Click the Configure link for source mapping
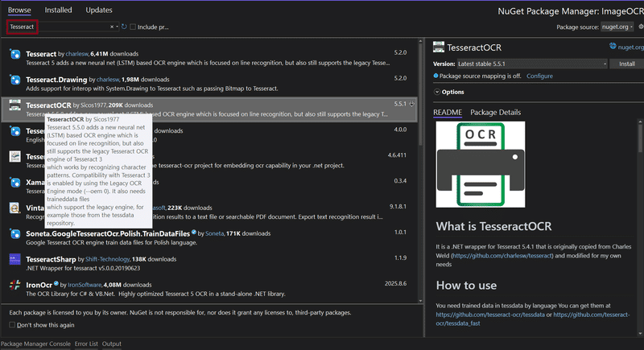This screenshot has height=350, width=644. 539,76
